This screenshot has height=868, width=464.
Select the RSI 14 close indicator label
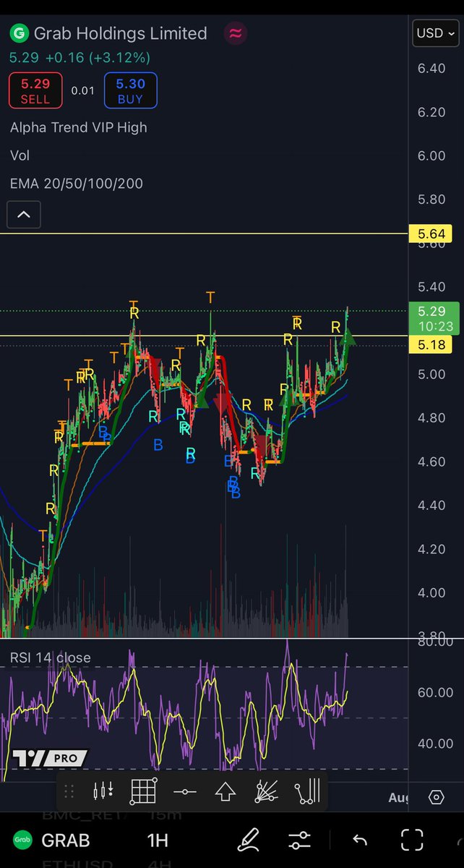coord(51,658)
